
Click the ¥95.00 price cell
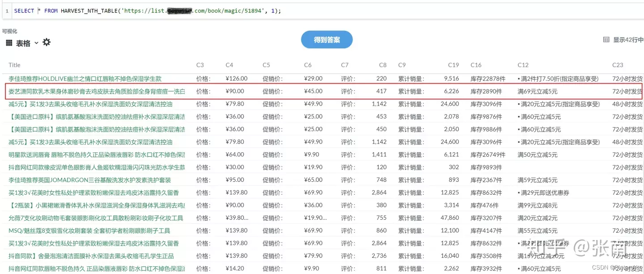[x=235, y=180]
